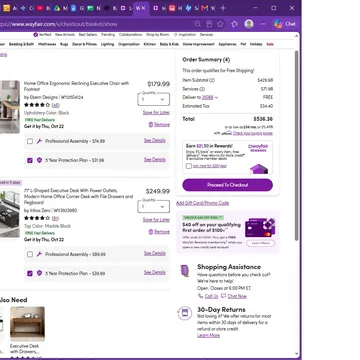Enable Professional Assembly for $89.99
The width and height of the screenshot is (360, 360).
pos(30,254)
